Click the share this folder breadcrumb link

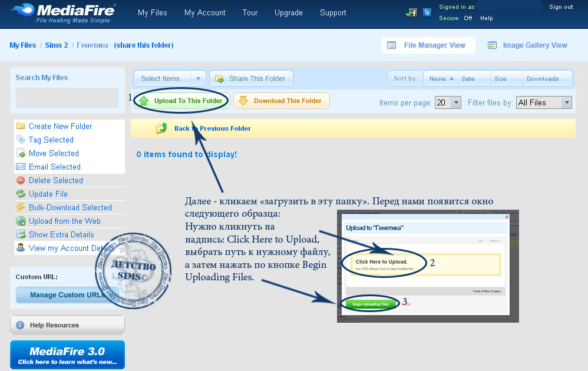[144, 45]
